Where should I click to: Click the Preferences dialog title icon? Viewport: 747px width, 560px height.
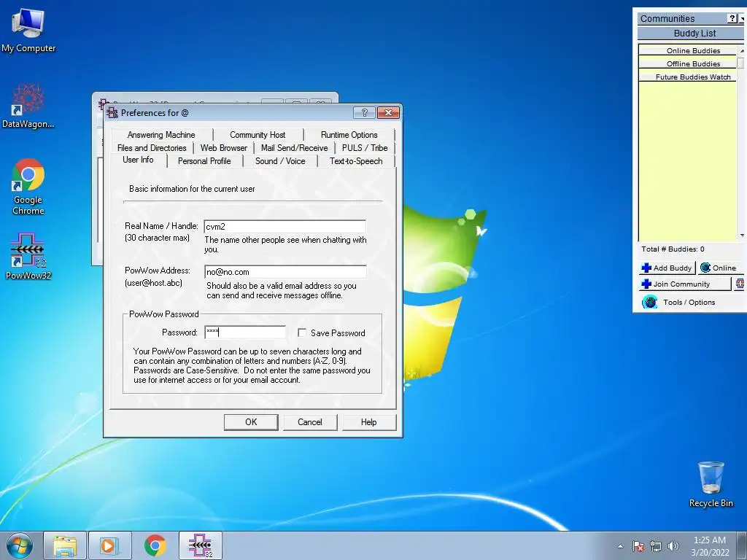point(112,113)
